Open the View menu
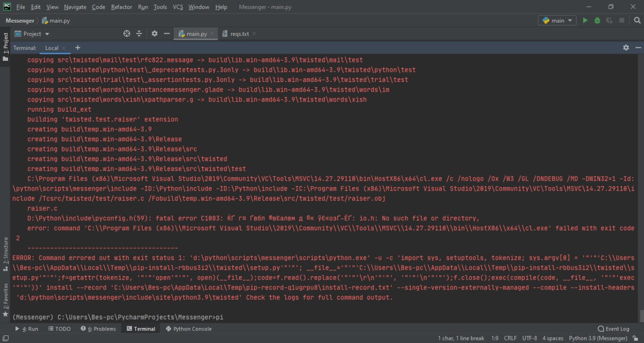The width and height of the screenshot is (644, 343). [x=52, y=7]
